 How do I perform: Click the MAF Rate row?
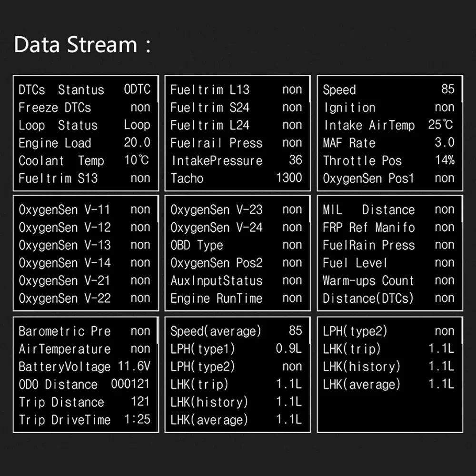click(388, 143)
